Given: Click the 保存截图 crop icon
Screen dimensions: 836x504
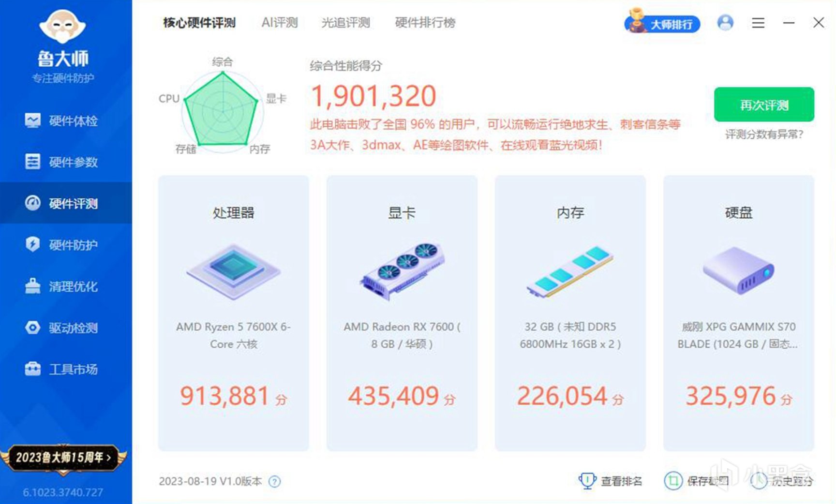Looking at the screenshot, I should (x=673, y=481).
